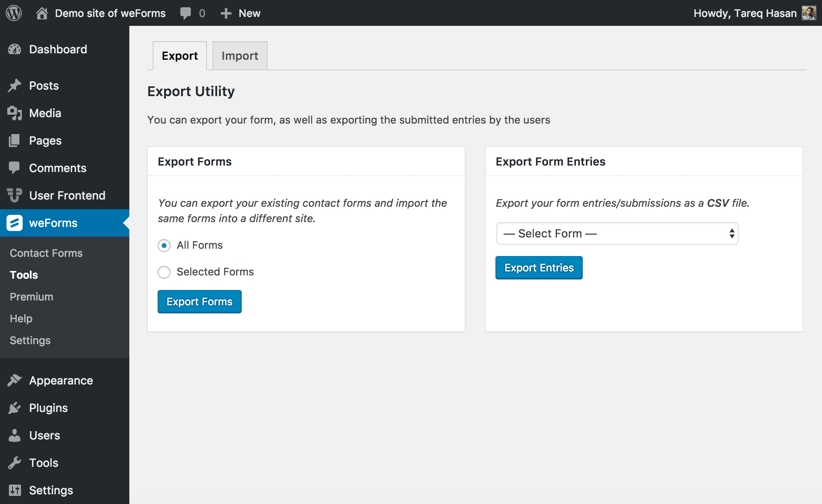Click the Select Form combo box
The height and width of the screenshot is (504, 822).
(x=617, y=233)
